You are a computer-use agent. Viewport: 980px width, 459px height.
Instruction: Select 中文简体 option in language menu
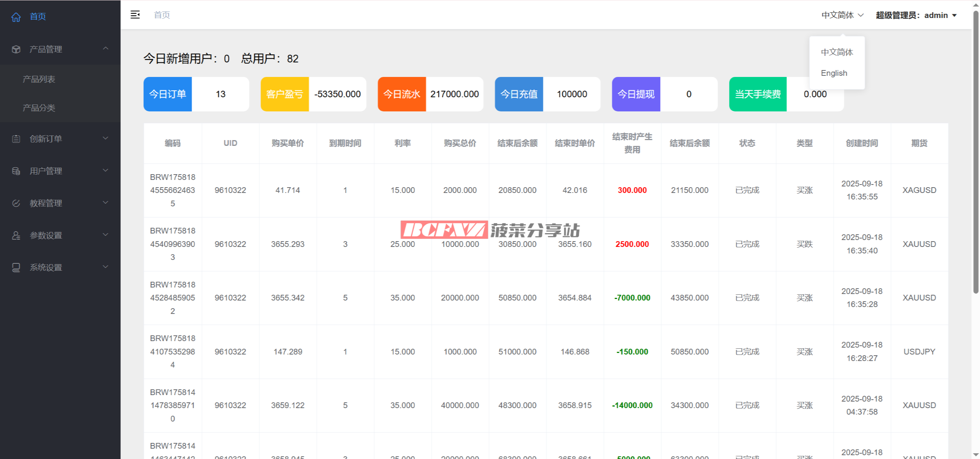[x=837, y=52]
